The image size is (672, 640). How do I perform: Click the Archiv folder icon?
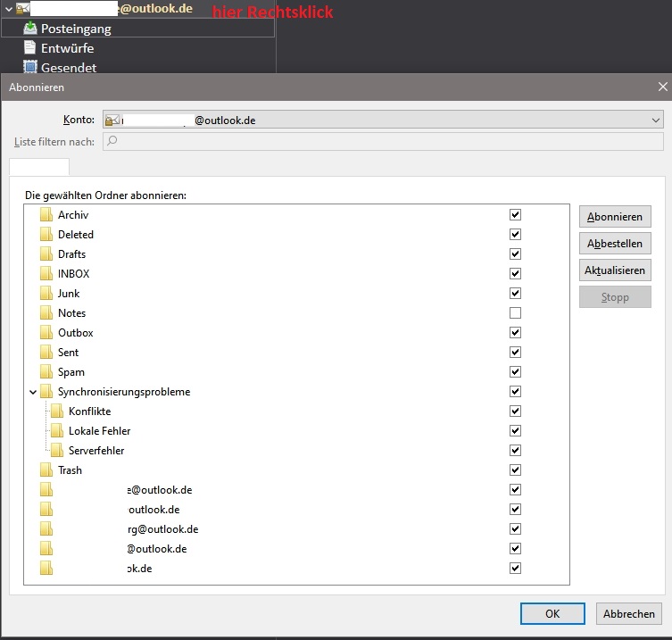[x=46, y=214]
